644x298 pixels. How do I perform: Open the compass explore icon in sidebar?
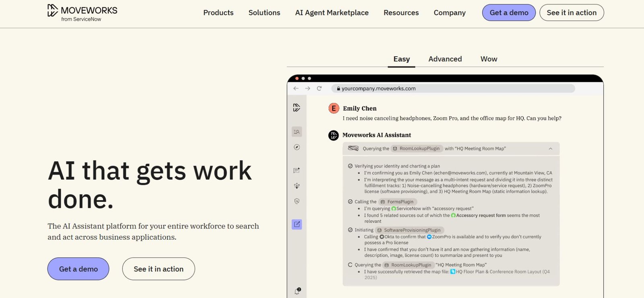click(x=297, y=147)
